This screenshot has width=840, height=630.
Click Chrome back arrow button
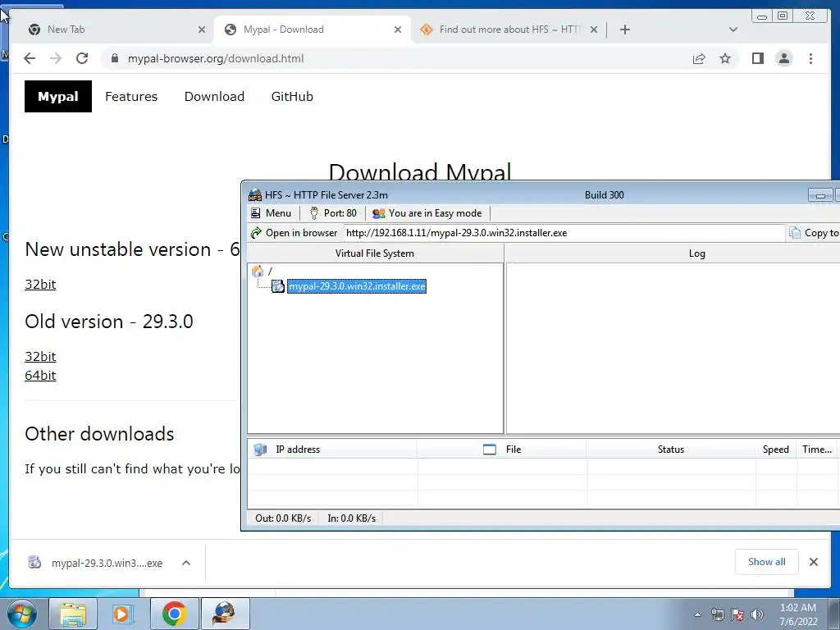point(30,58)
